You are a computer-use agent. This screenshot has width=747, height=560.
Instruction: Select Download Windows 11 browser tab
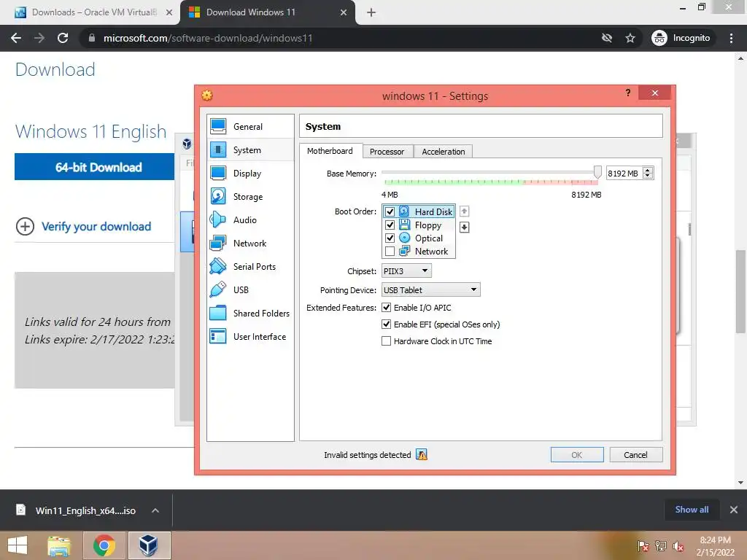[268, 12]
